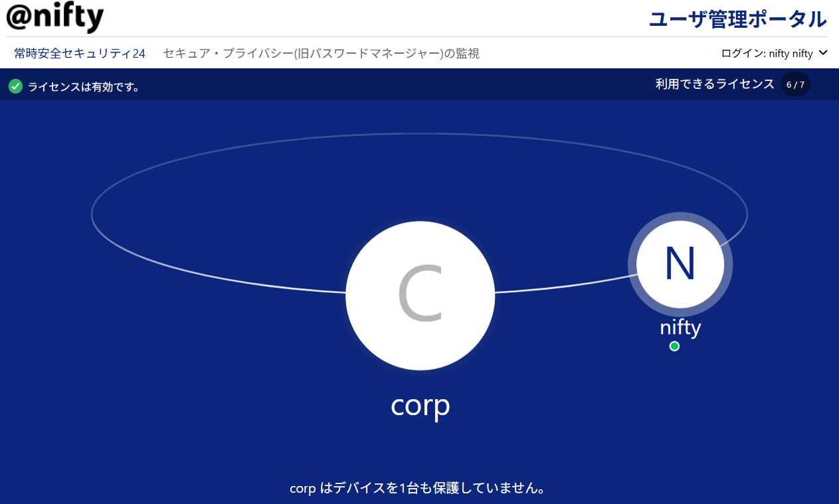The width and height of the screenshot is (839, 504).
Task: Click the 利用できるライセンス label
Action: (x=715, y=84)
